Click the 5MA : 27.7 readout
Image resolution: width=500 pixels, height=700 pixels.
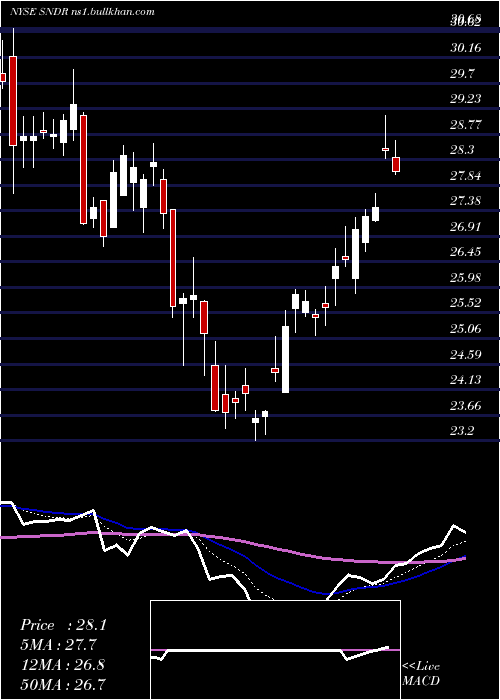click(58, 645)
